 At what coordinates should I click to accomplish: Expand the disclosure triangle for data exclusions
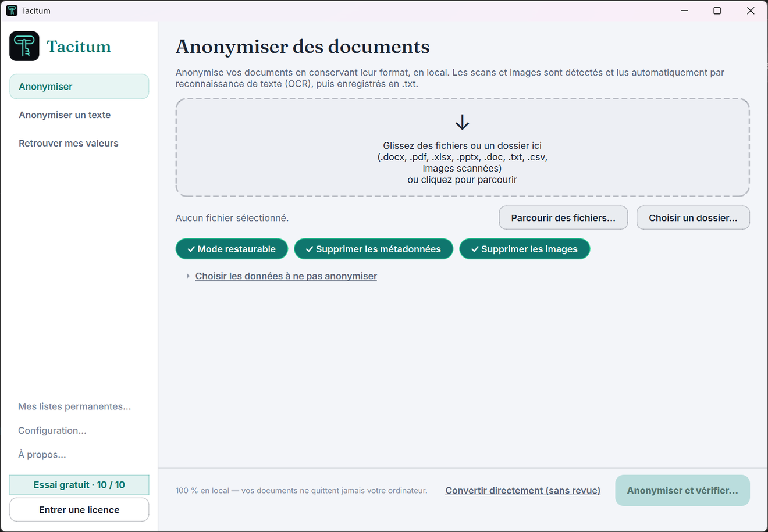[x=188, y=276]
